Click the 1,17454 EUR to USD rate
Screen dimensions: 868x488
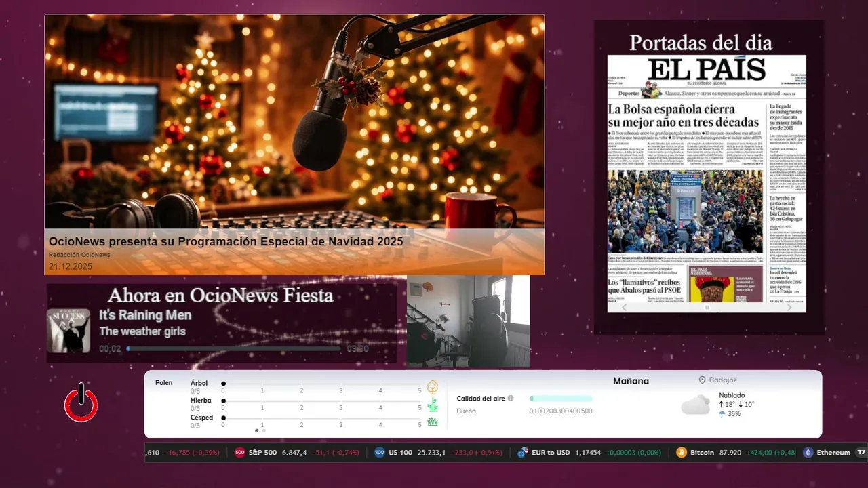(x=588, y=453)
